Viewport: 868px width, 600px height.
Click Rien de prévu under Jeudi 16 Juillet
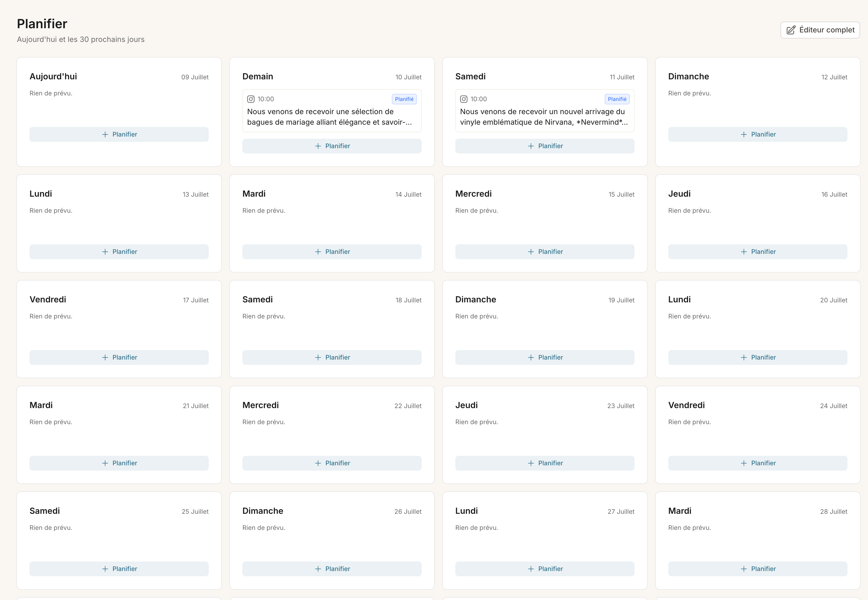[690, 211]
